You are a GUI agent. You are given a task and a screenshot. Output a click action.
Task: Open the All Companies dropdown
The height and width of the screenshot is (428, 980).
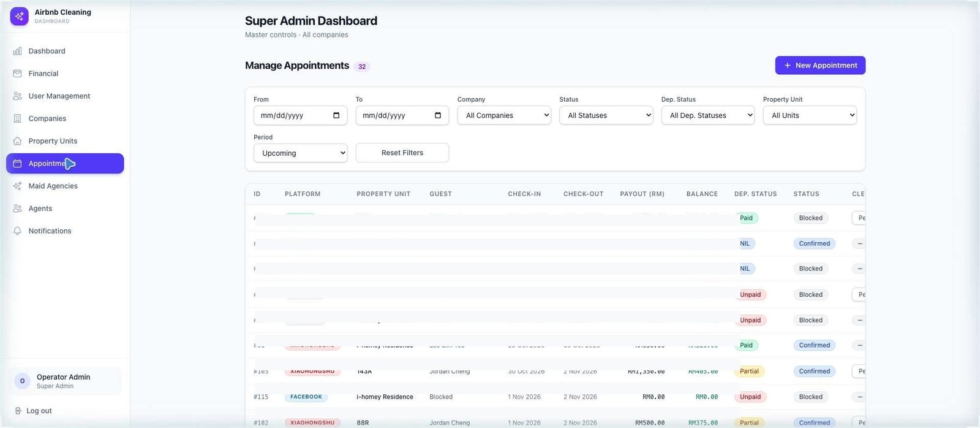504,115
